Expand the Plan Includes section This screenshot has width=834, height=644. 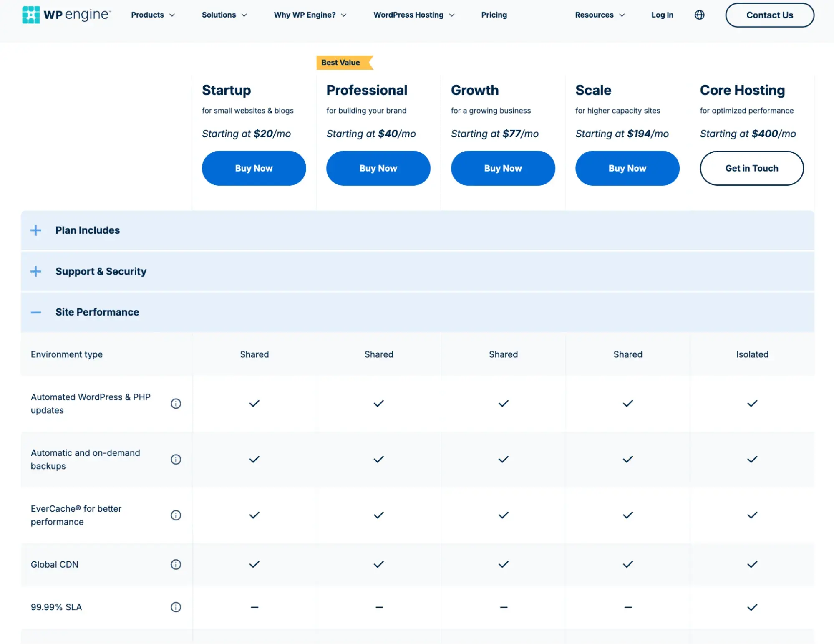[x=35, y=230]
